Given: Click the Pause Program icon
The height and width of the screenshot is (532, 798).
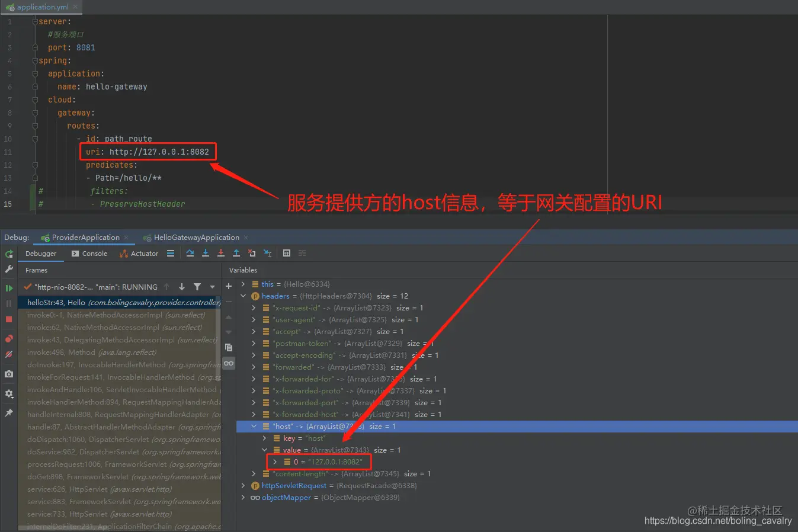Looking at the screenshot, I should click(x=9, y=303).
